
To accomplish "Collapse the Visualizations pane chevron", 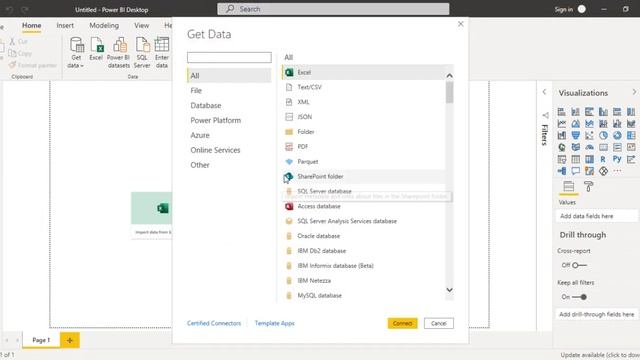I will click(x=634, y=92).
